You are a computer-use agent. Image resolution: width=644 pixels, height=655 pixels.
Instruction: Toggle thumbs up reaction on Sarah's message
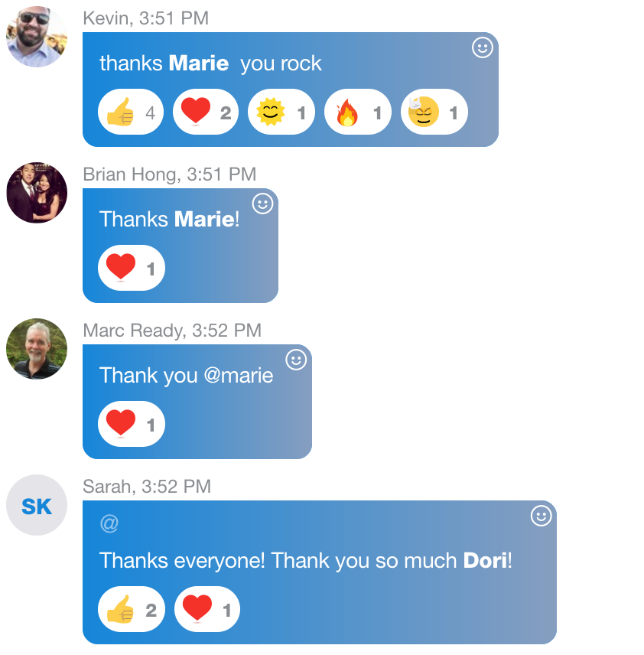(x=132, y=609)
